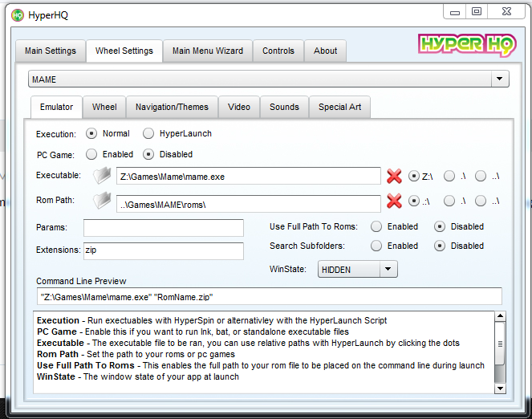The height and width of the screenshot is (419, 532).
Task: Click the red X next to the Rom Path
Action: (x=394, y=202)
